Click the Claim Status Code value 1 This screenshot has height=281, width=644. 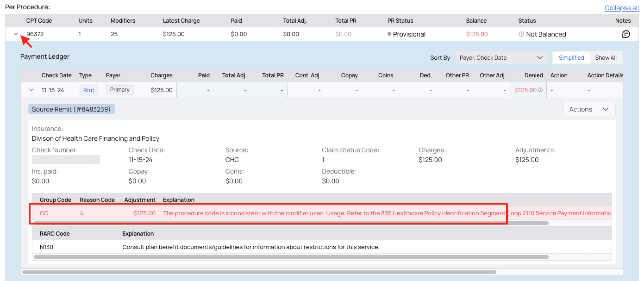point(323,160)
